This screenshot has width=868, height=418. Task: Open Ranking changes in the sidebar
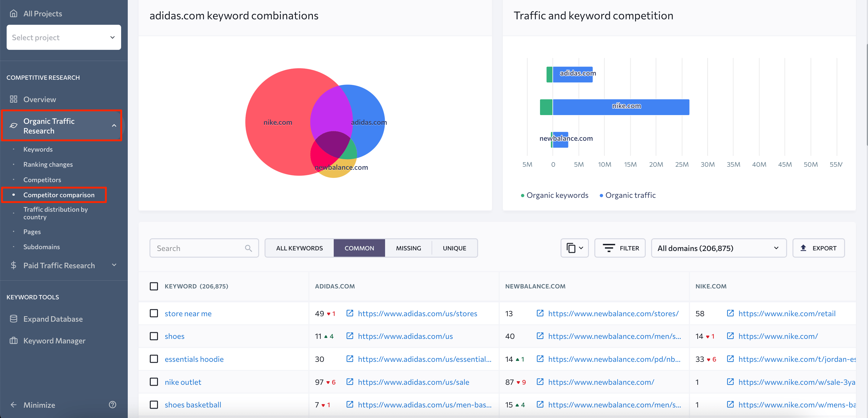[48, 164]
